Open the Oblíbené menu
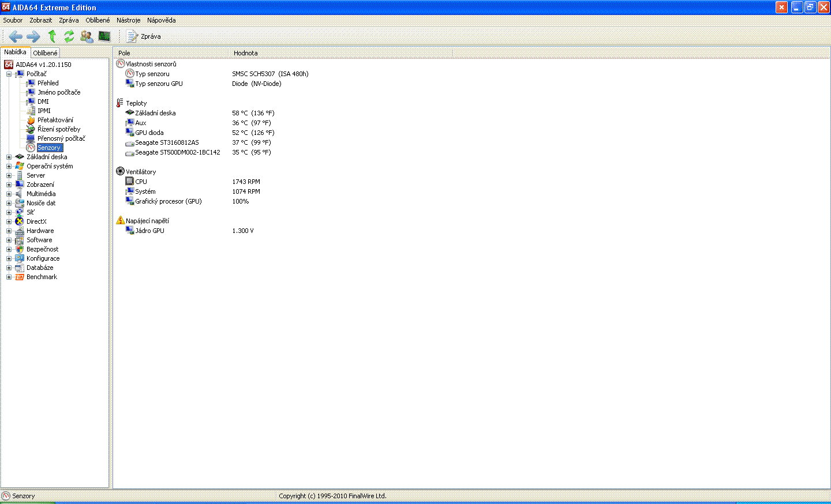Viewport: 831px width, 504px height. pos(98,20)
